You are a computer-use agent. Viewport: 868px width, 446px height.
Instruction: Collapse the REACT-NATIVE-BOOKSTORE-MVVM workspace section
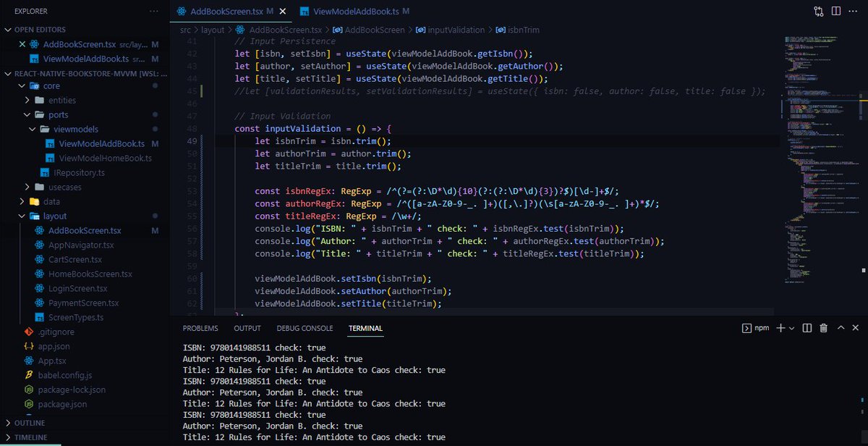tap(85, 73)
